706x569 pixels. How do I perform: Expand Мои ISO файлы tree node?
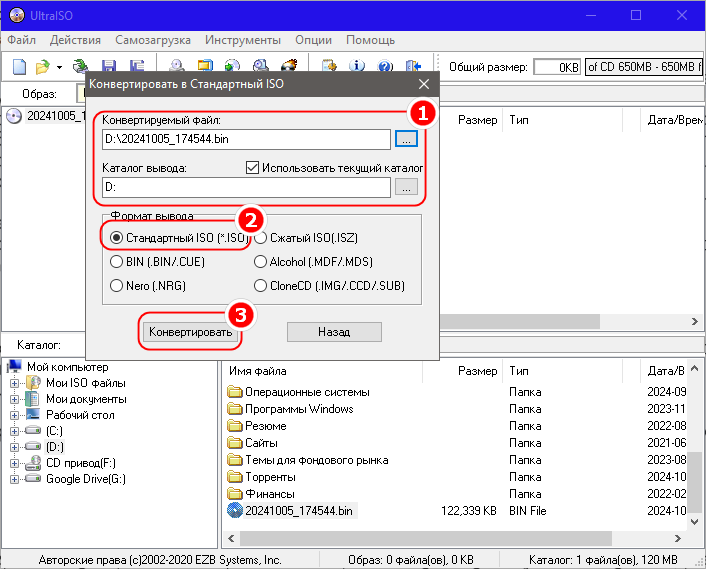(14, 383)
